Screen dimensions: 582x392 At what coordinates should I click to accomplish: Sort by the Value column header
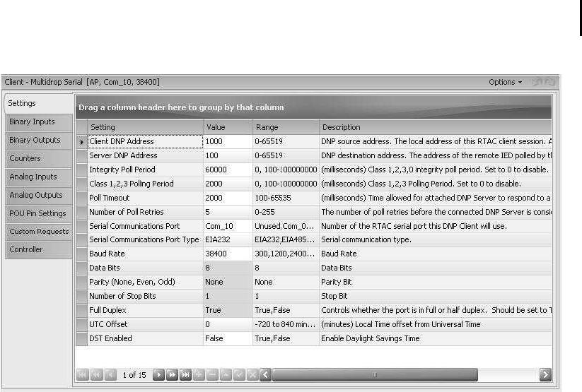click(228, 127)
